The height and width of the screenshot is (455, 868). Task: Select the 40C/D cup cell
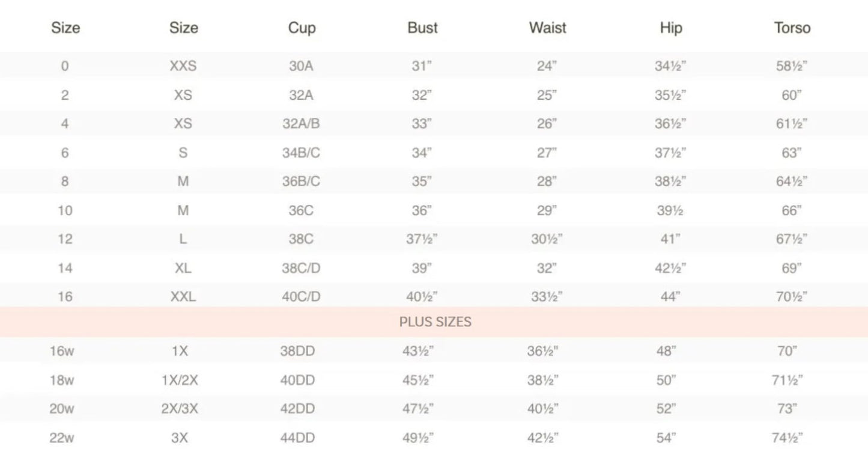(301, 297)
